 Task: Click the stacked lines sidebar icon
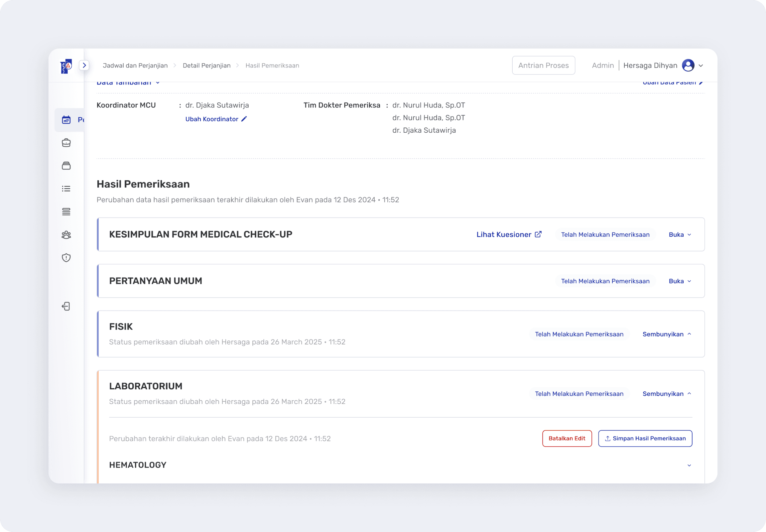coord(66,212)
